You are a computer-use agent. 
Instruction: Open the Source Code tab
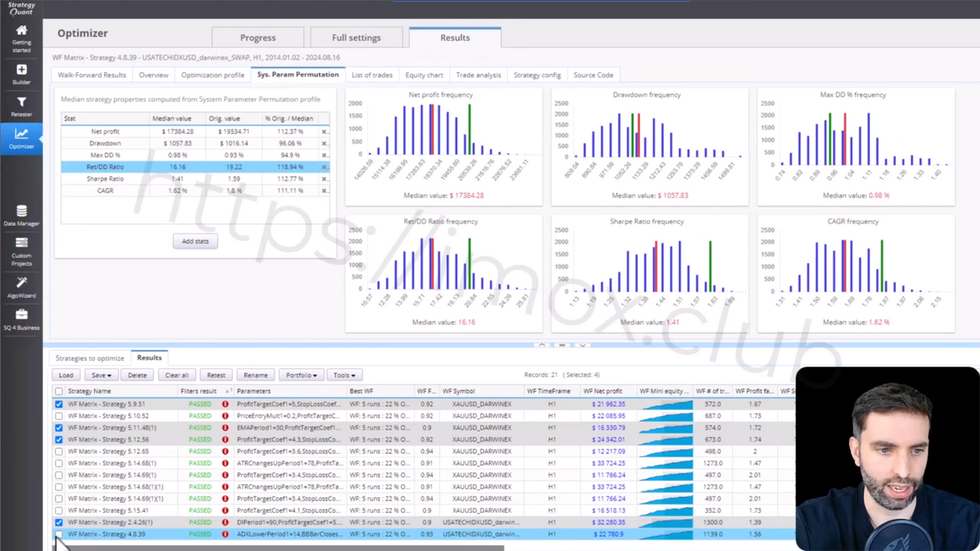click(593, 75)
